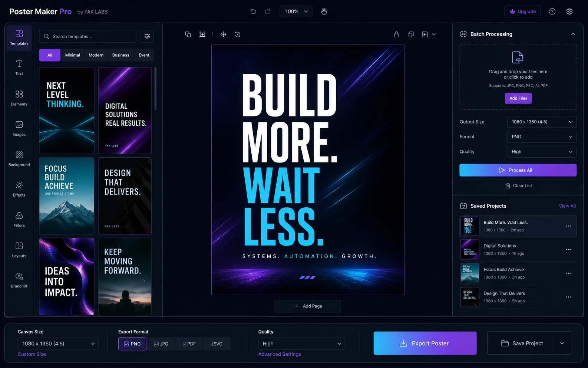
Task: Open the Save Project options arrow
Action: pos(562,343)
